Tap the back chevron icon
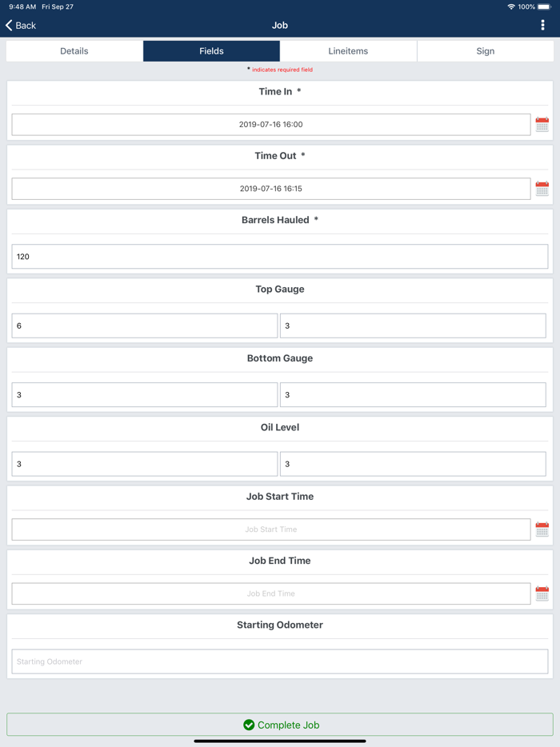The image size is (560, 747). coord(9,25)
